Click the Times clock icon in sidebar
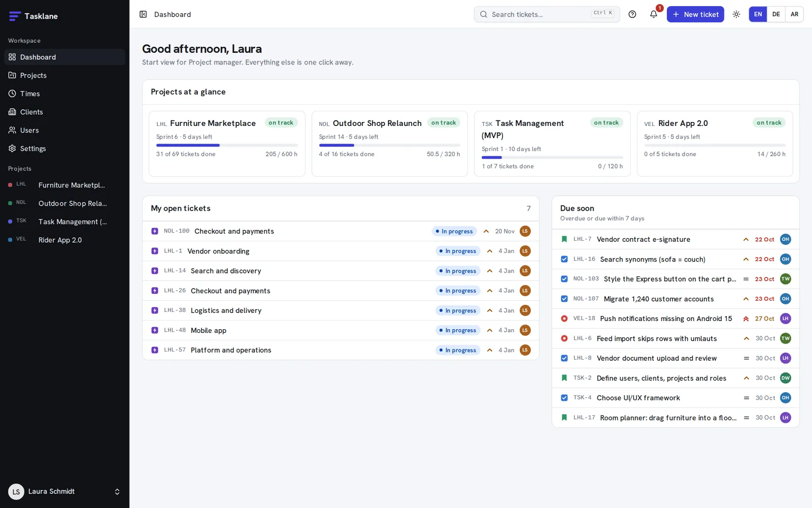The image size is (812, 508). tap(12, 93)
